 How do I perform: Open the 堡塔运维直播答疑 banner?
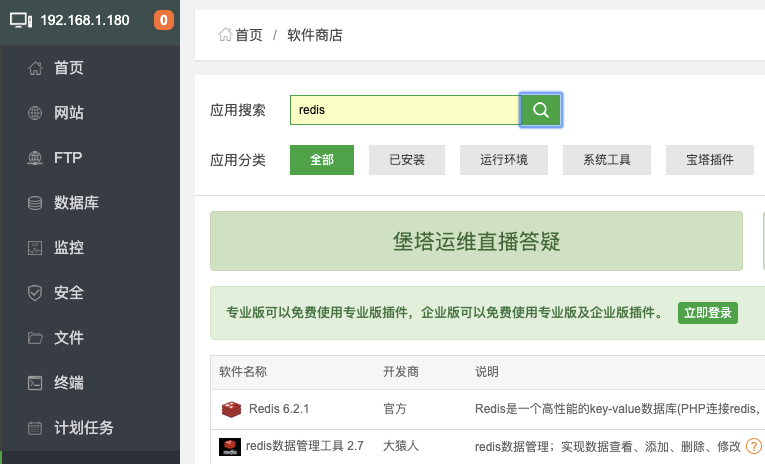point(477,241)
